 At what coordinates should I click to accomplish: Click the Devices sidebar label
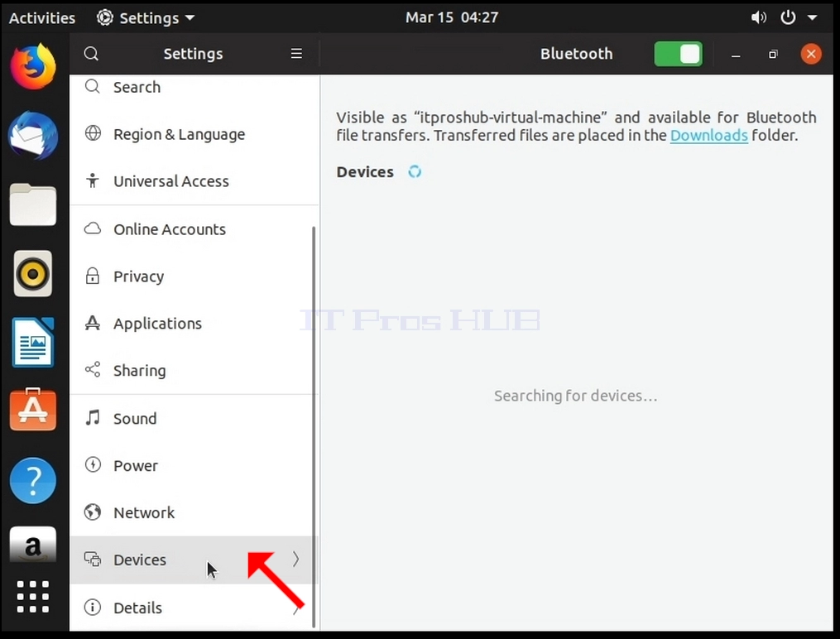tap(140, 560)
